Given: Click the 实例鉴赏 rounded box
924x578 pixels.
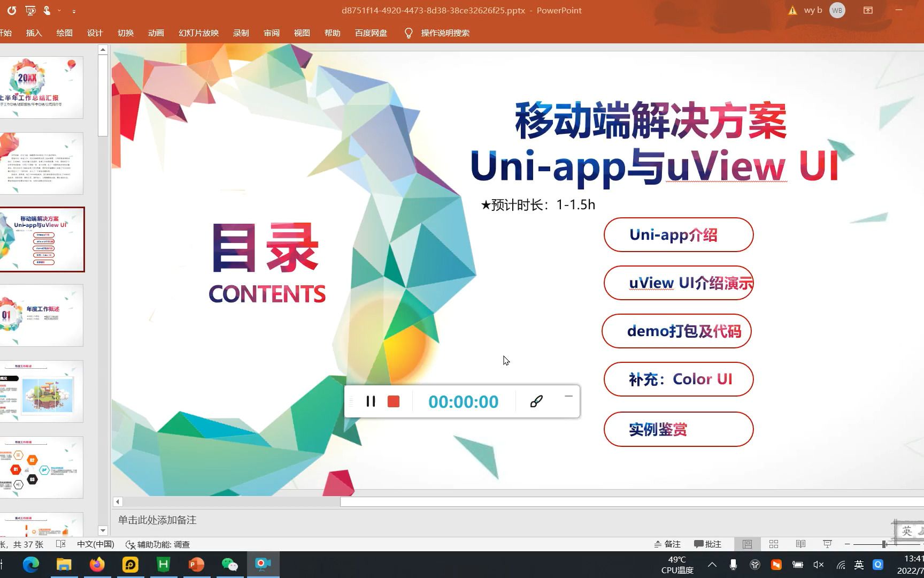Looking at the screenshot, I should [x=679, y=429].
